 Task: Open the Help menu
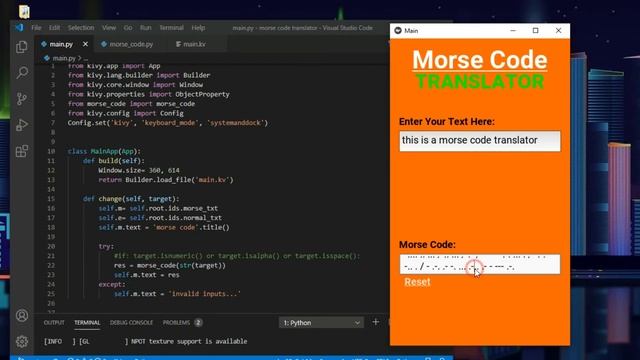(198, 28)
